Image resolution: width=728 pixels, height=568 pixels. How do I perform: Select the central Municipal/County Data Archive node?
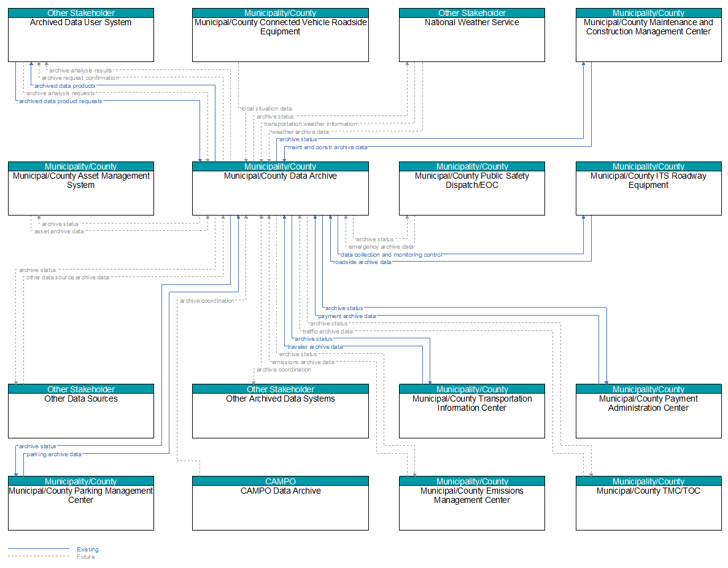281,189
